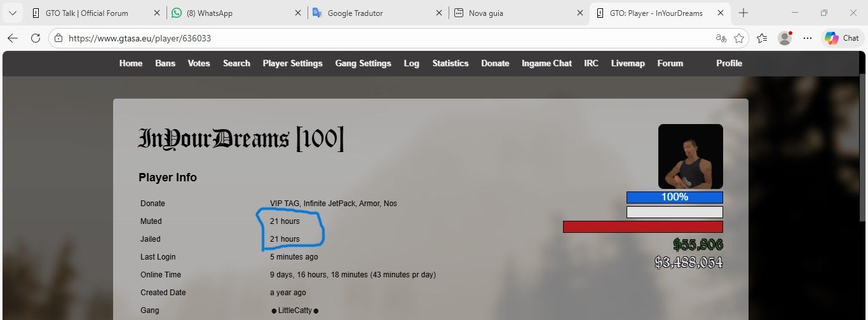This screenshot has width=868, height=320.
Task: Click the blue 100% progress bar
Action: [x=674, y=197]
